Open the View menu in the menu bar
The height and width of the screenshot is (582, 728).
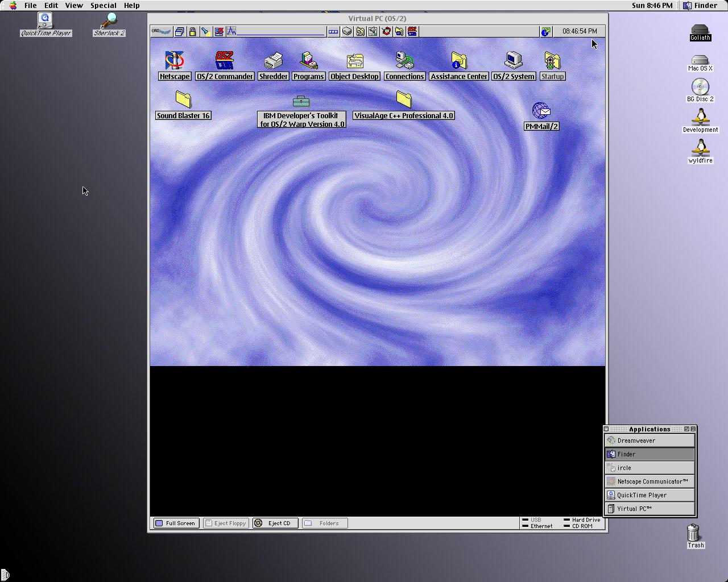[x=74, y=5]
